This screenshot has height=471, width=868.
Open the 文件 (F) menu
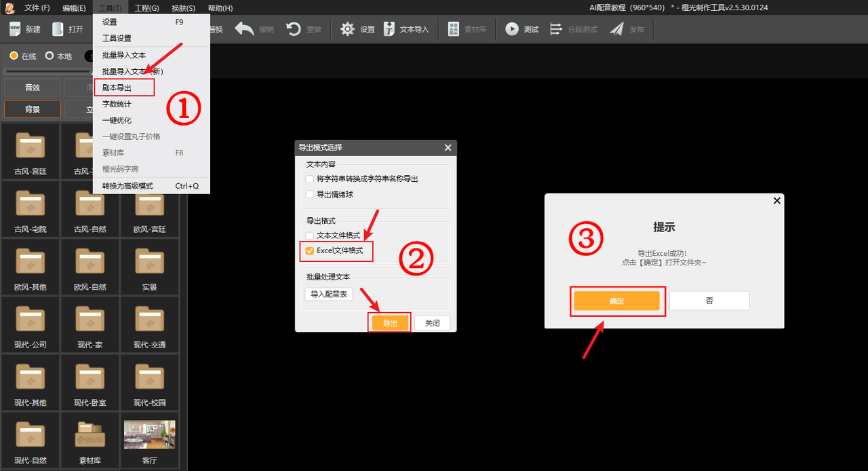[37, 8]
